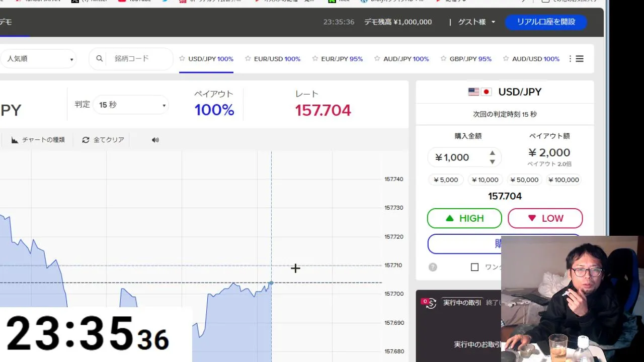Click the red LOW button
644x362 pixels.
[545, 218]
